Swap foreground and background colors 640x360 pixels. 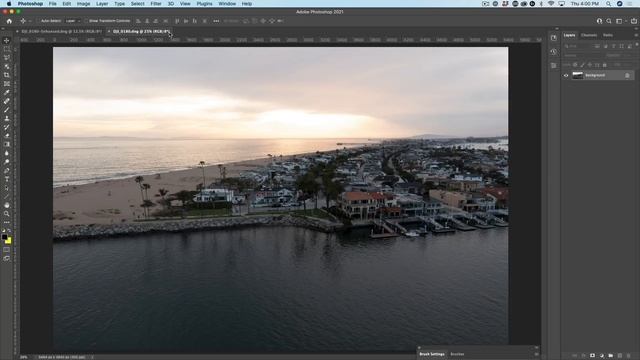(x=9, y=231)
